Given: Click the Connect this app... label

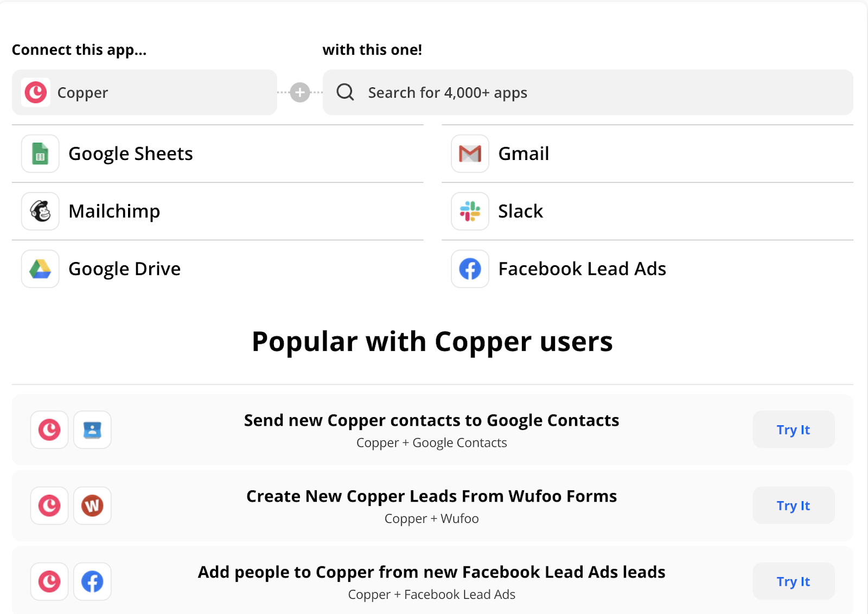Looking at the screenshot, I should (79, 50).
